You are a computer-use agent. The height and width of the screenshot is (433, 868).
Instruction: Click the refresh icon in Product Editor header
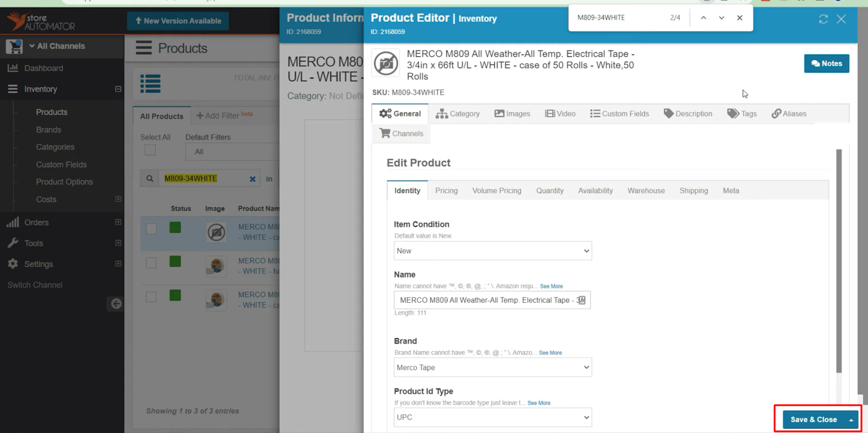click(x=823, y=19)
